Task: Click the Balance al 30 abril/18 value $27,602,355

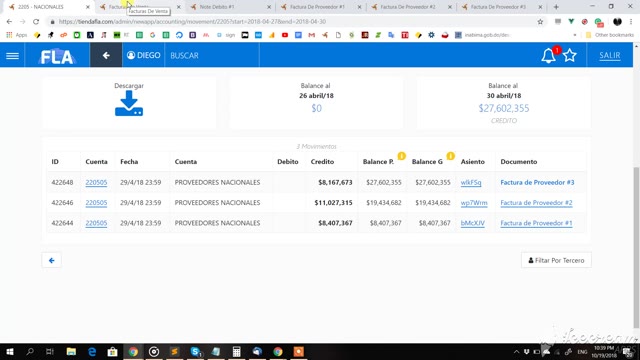Action: point(504,108)
